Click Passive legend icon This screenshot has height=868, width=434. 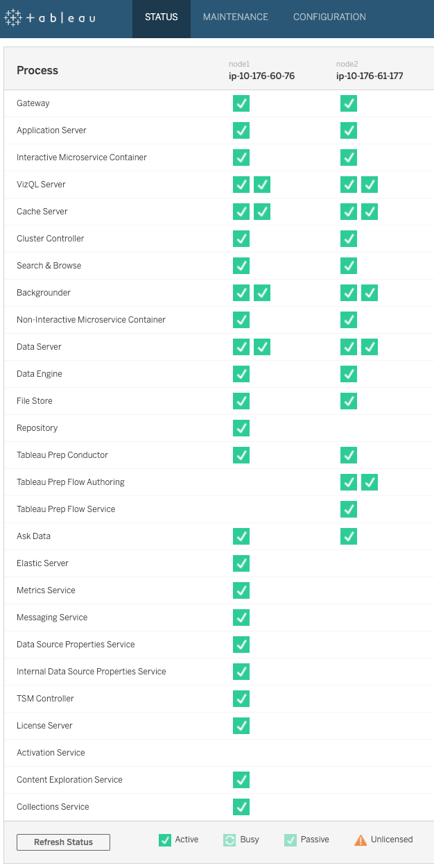[x=290, y=840]
